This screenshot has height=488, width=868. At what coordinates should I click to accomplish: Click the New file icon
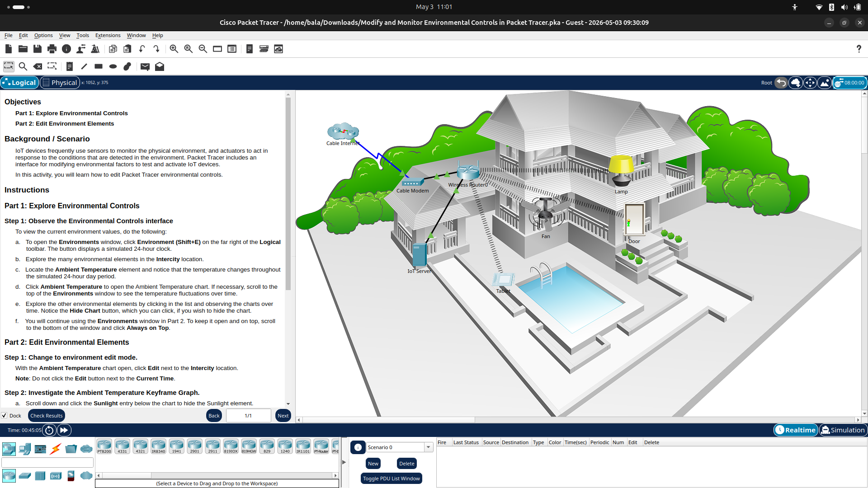coord(9,49)
